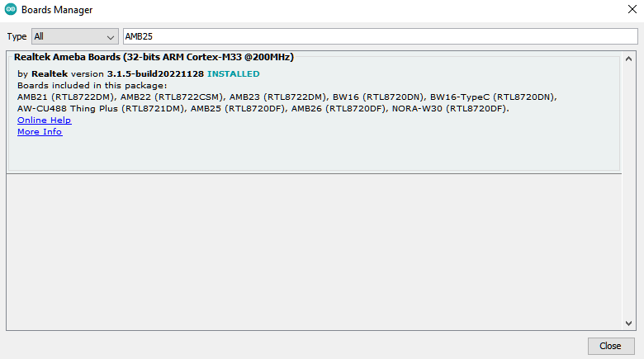Click AW-CU488 Thing Plus (RTL8721DM) entry
Image resolution: width=644 pixels, height=359 pixels.
pos(101,109)
